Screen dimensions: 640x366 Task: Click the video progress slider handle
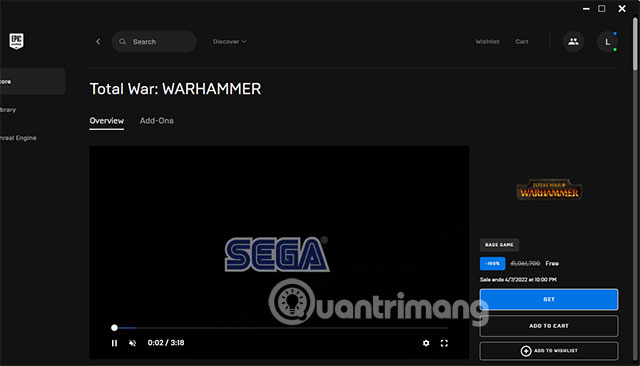pos(114,328)
